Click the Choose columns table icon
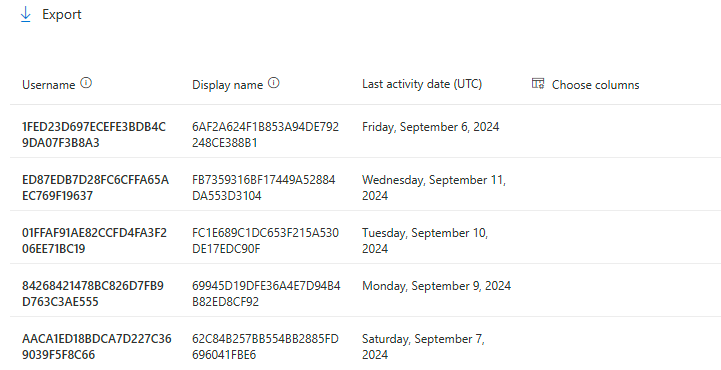 coord(538,84)
